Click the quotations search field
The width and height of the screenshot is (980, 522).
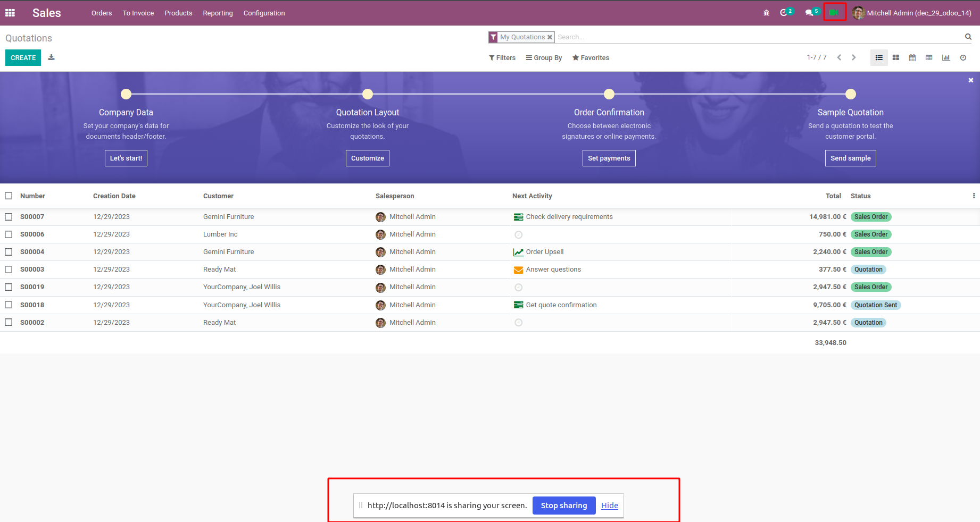[759, 37]
